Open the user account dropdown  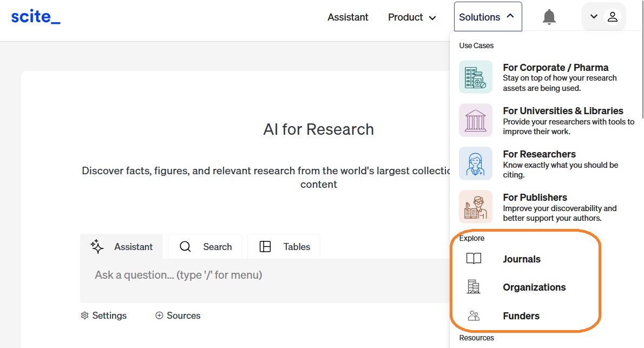[603, 17]
